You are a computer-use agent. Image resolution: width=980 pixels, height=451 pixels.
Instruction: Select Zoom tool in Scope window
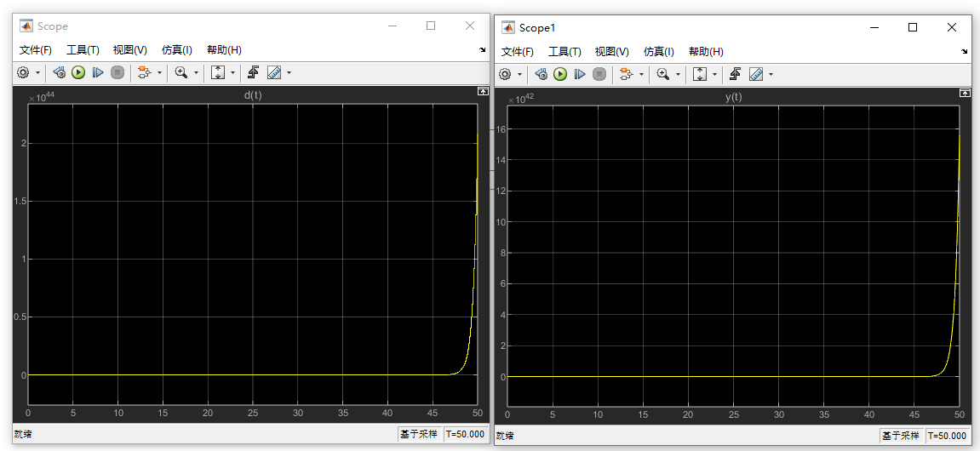click(x=181, y=72)
